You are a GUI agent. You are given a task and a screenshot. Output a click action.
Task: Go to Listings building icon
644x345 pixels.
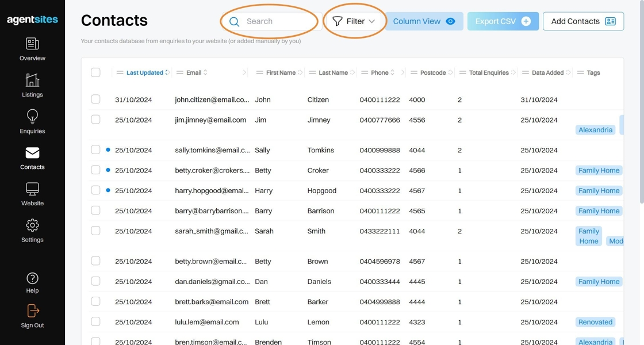32,80
